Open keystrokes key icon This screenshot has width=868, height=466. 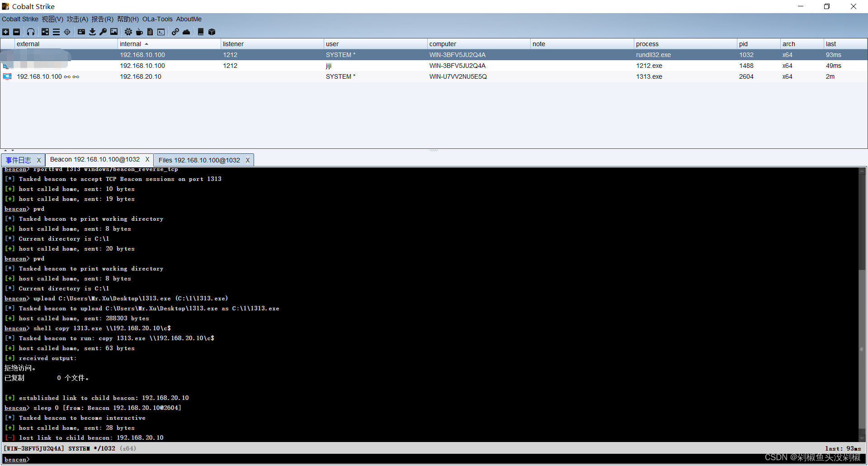[x=103, y=32]
